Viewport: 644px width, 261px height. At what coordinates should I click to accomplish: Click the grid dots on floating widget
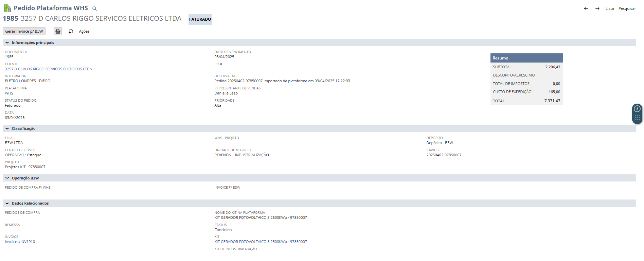637,118
